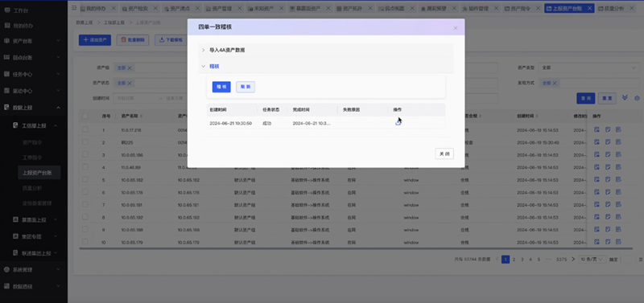This screenshot has width=644, height=303.
Task: Open the 资产类型 dropdown
Action: (589, 68)
